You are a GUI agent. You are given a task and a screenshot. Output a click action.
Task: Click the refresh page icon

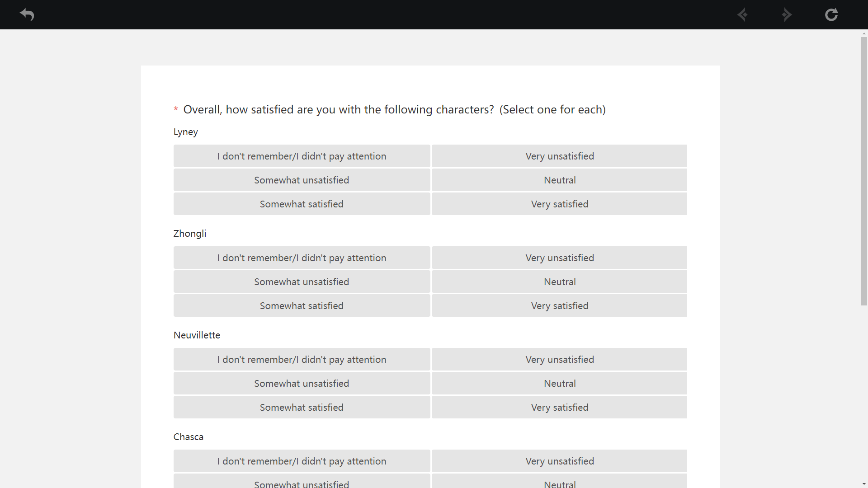(x=831, y=15)
